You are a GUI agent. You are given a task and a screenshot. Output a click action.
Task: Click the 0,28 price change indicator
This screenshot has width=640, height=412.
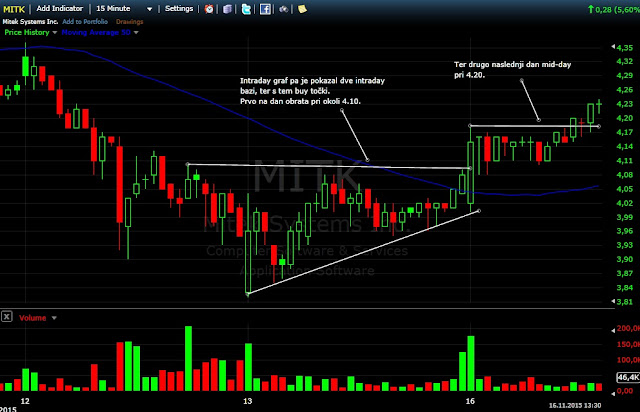pyautogui.click(x=613, y=9)
